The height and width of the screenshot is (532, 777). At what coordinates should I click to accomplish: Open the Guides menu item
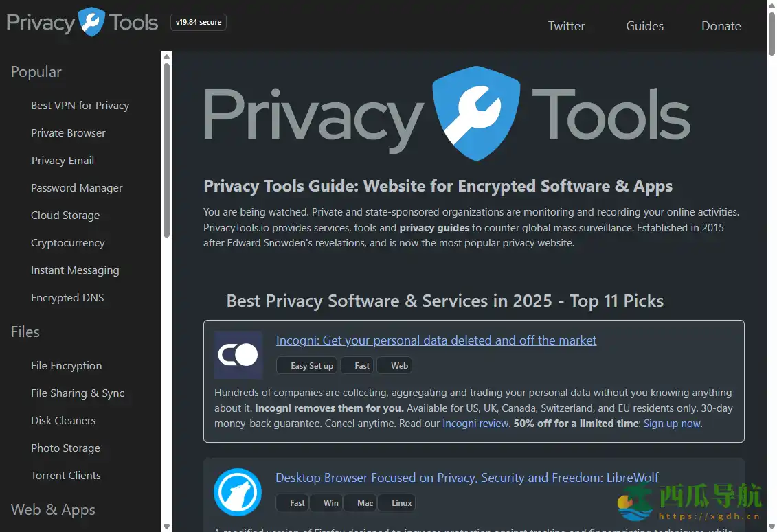click(644, 26)
